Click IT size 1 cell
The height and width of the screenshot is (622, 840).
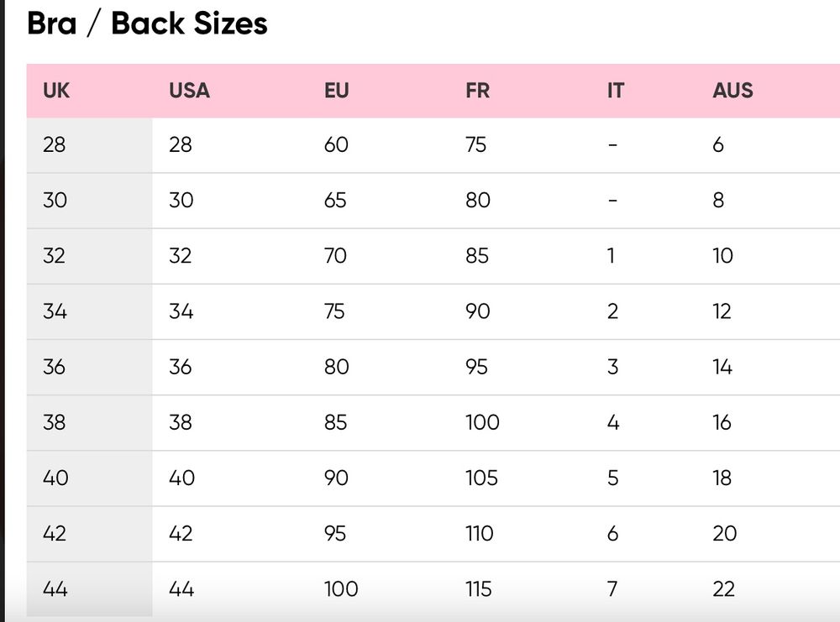click(x=611, y=256)
